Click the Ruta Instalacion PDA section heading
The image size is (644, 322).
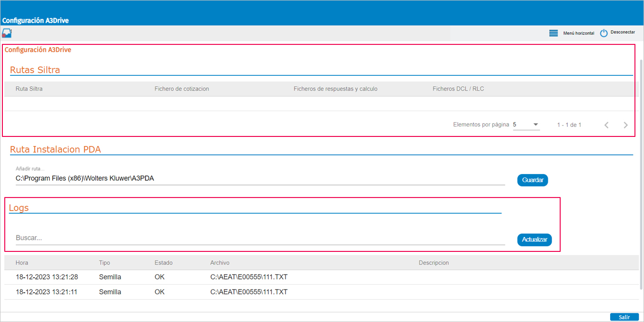pos(55,149)
